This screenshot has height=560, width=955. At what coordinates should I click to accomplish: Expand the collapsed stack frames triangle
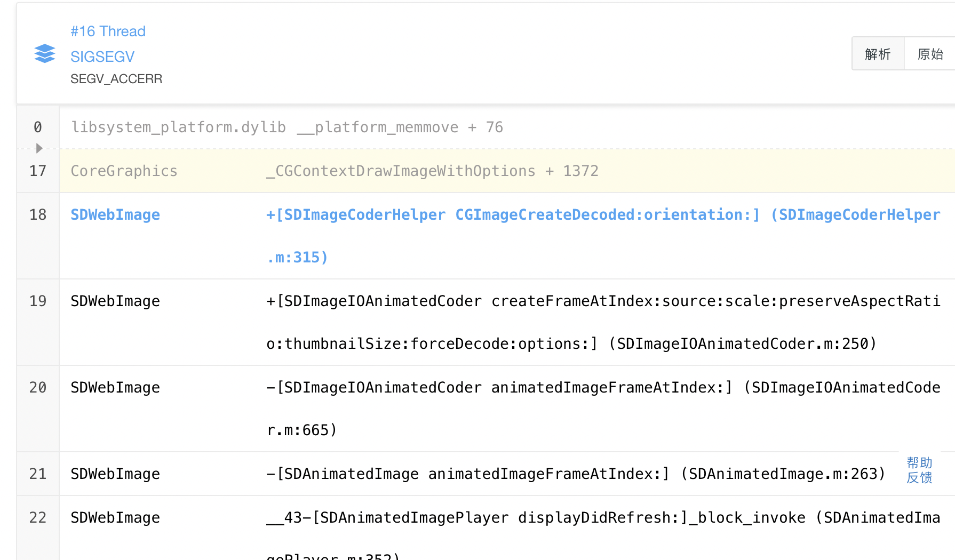pyautogui.click(x=38, y=148)
